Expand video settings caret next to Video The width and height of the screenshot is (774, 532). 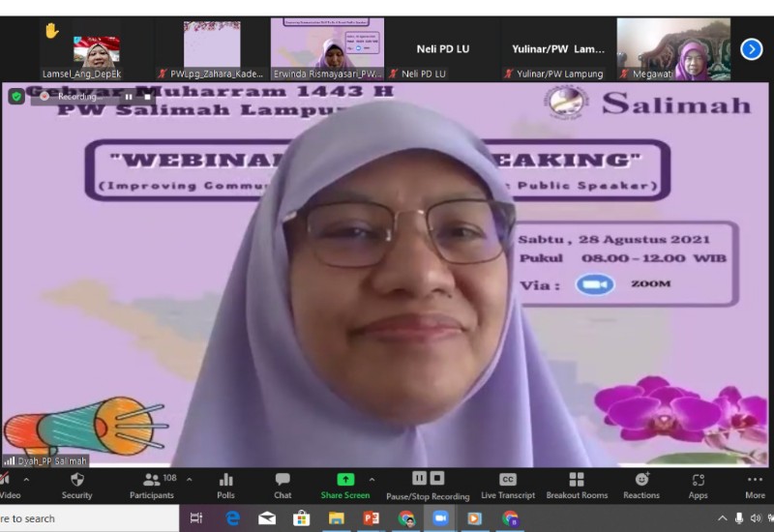[26, 479]
